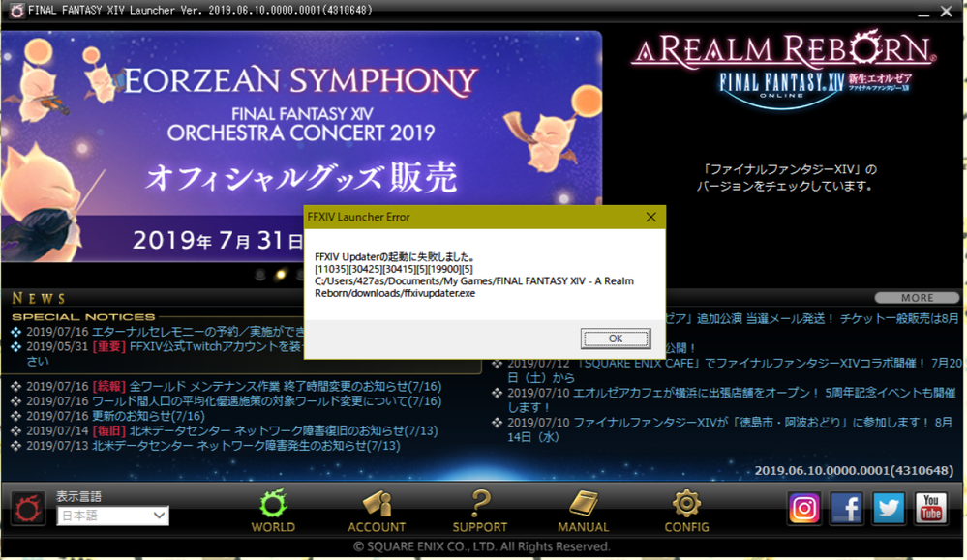967x560 pixels.
Task: Select the highlighted yellow banner pagination dot
Action: (281, 274)
